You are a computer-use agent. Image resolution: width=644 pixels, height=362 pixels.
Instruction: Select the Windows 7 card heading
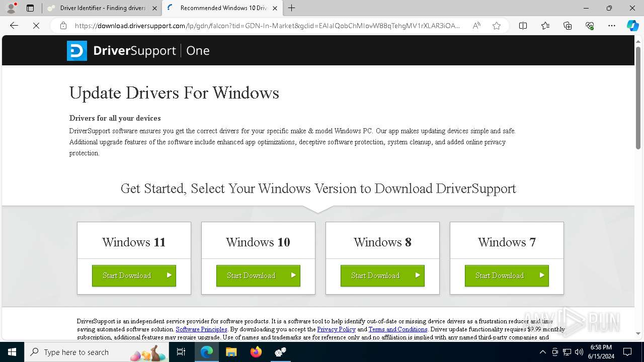[507, 242]
